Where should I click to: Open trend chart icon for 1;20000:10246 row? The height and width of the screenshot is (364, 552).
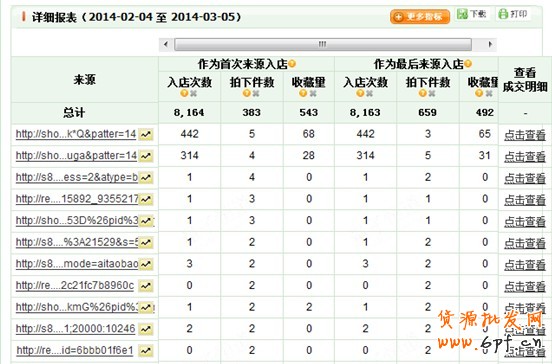click(x=146, y=330)
